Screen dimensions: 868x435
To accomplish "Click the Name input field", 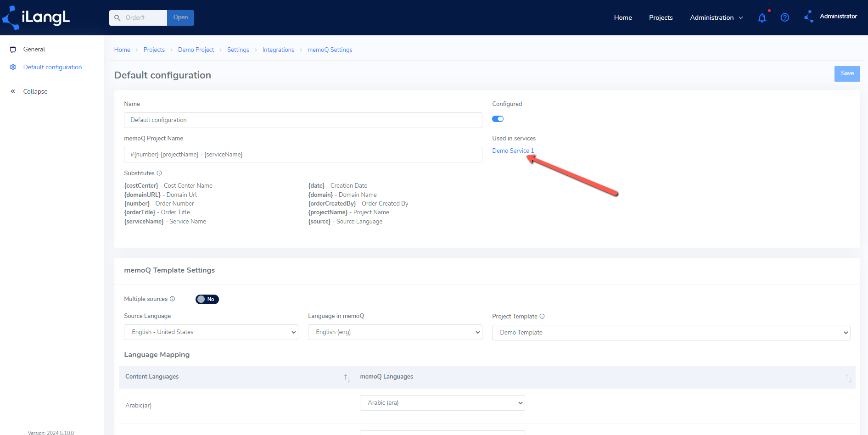I will point(303,120).
